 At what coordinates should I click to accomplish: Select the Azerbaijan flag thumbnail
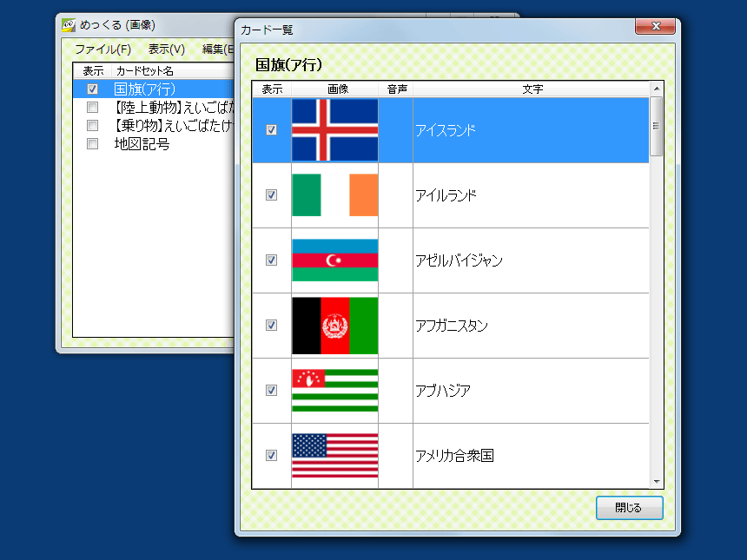pyautogui.click(x=335, y=260)
